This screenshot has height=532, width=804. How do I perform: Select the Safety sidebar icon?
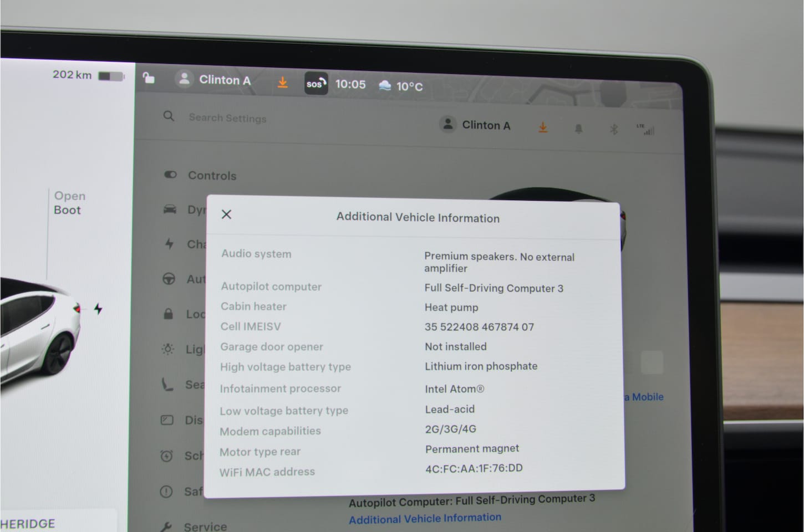coord(166,492)
